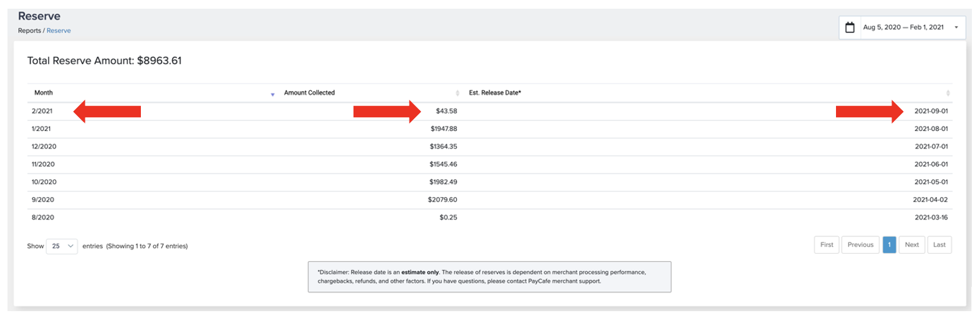The width and height of the screenshot is (980, 318).
Task: Click the 2021-04-02 release date cell
Action: (930, 200)
